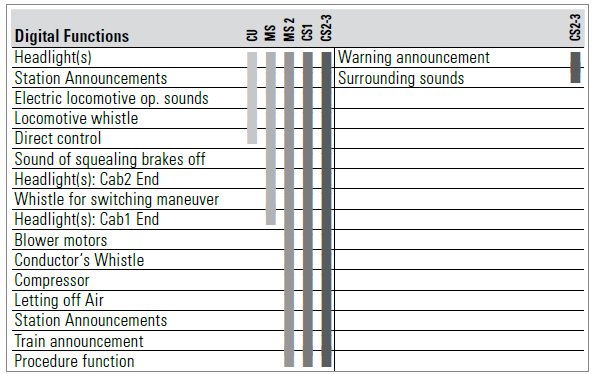Click the Blower motors entry
This screenshot has height=374, width=592.
(61, 240)
